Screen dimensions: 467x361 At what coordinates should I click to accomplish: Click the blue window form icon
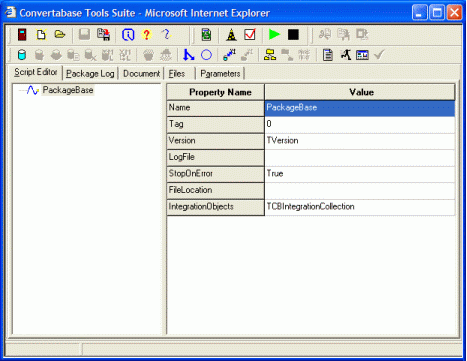362,55
